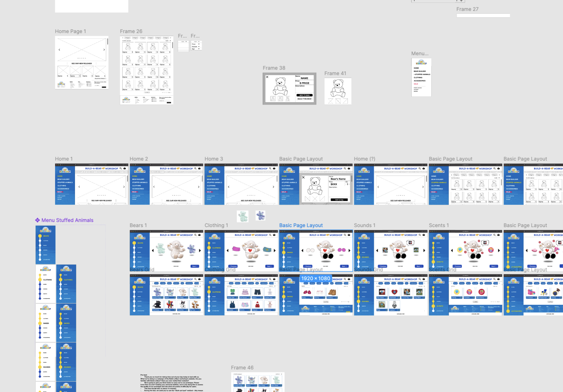The width and height of the screenshot is (563, 392).
Task: Click the right carousel arrow in Bears 1
Action: click(x=200, y=251)
